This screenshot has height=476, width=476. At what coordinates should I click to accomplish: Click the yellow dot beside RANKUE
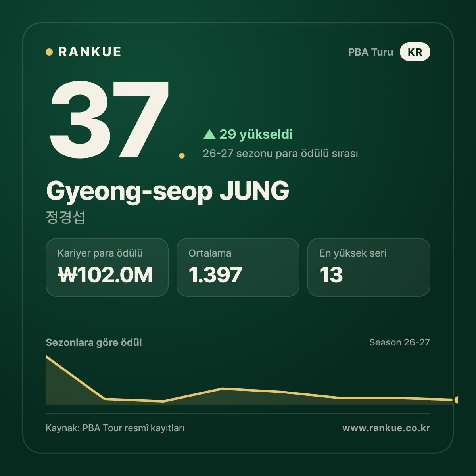coord(49,52)
